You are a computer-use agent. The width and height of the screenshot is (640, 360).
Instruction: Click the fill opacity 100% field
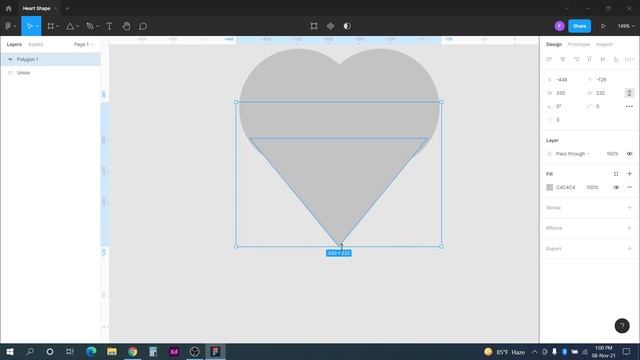point(593,187)
